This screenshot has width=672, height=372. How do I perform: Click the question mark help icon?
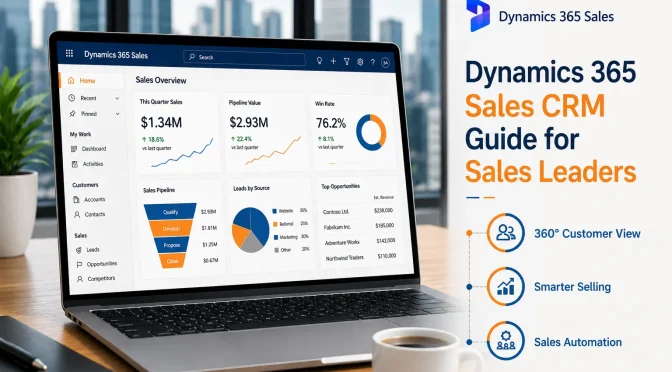373,63
